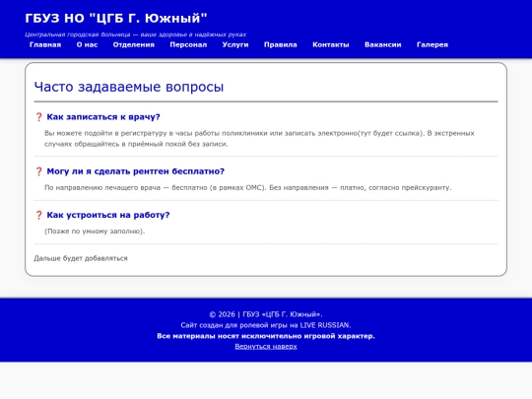Click question icon beside Могу ли я сделать рентген
Screen dimensions: 532x399
pyautogui.click(x=38, y=171)
